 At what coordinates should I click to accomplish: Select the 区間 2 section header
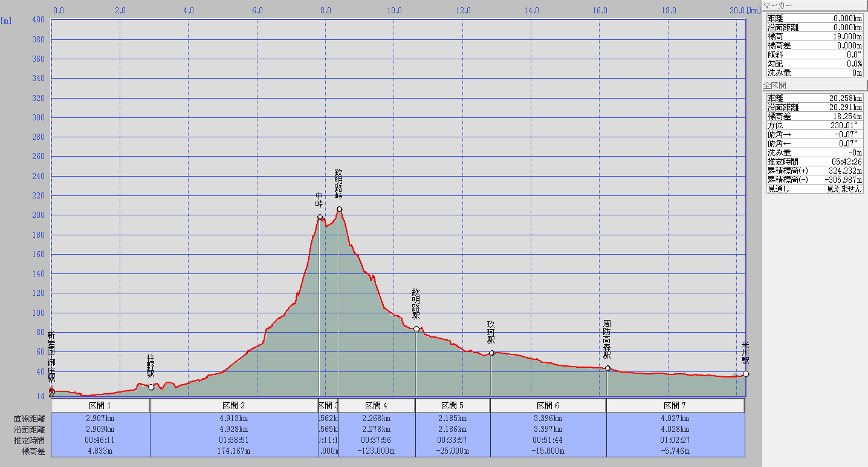pyautogui.click(x=234, y=405)
